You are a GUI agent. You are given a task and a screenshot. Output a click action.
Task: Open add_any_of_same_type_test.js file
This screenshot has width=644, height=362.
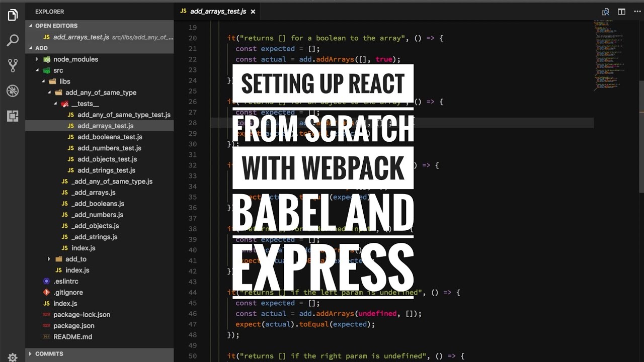coord(100,115)
